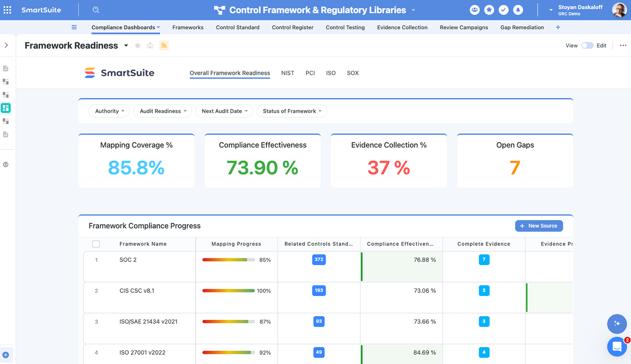Open favorites star icon in header
631x364 pixels.
(489, 10)
